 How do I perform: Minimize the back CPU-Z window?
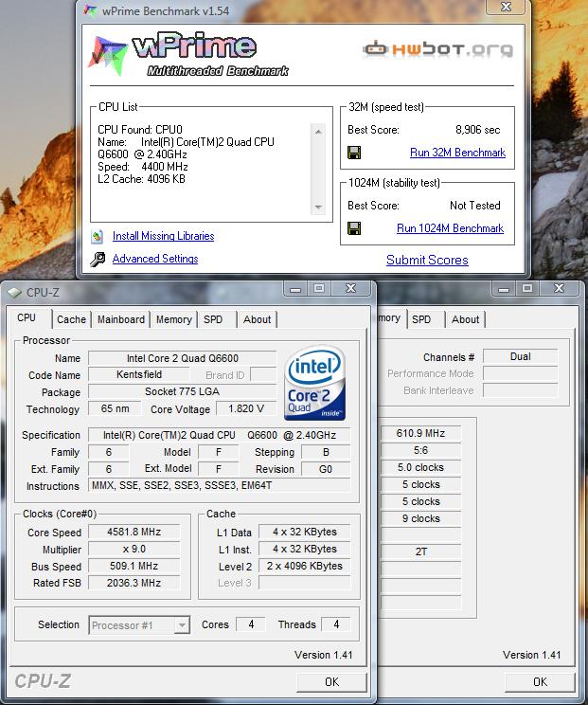click(x=504, y=289)
